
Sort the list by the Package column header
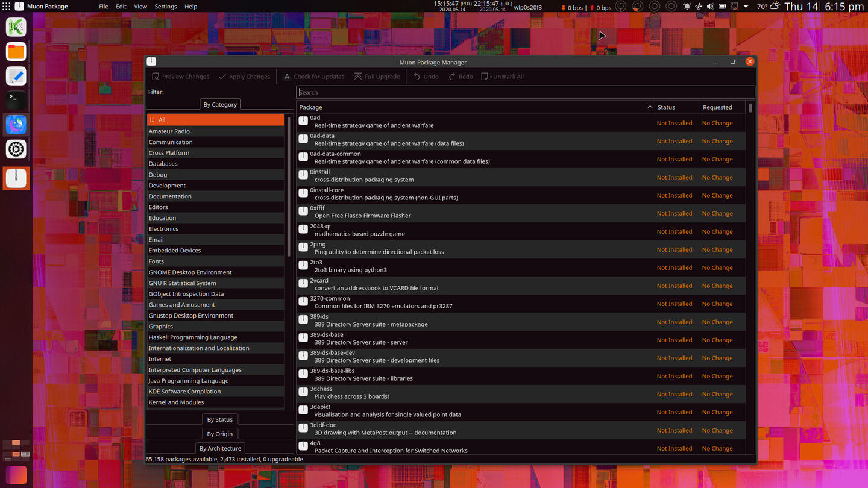(476, 107)
